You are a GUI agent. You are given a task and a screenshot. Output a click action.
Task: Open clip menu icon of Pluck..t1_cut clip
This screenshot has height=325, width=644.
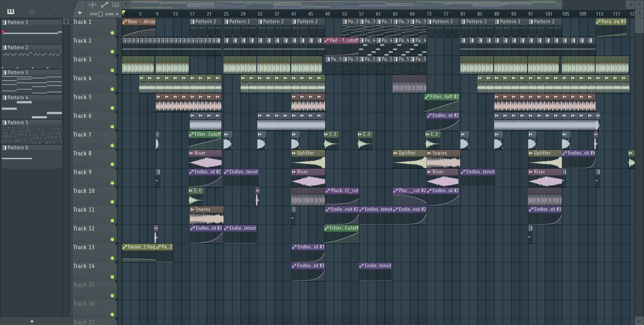point(328,191)
